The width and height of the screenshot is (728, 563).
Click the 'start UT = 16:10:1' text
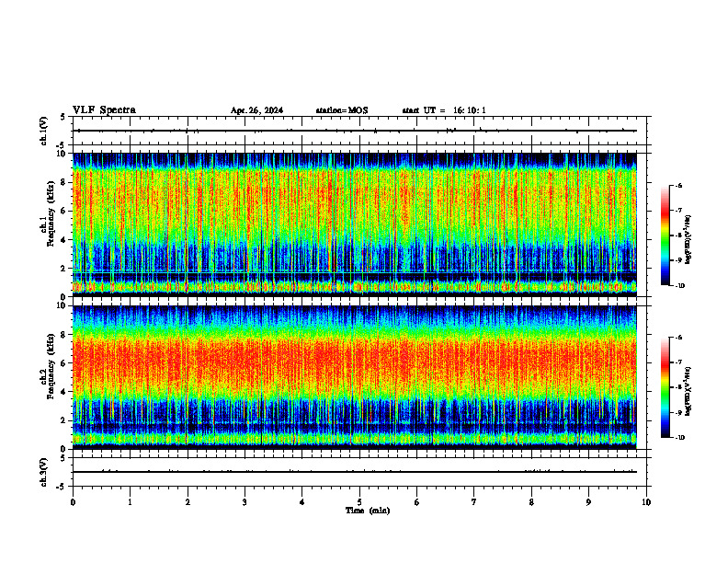click(444, 110)
